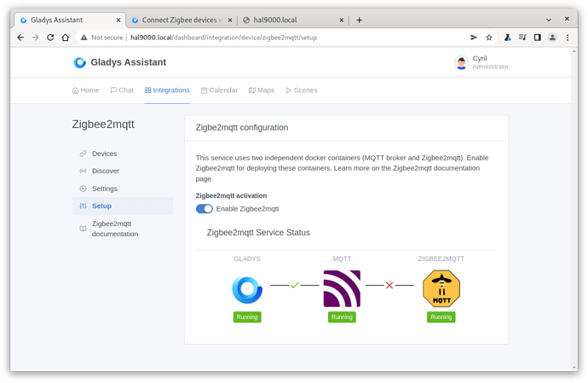The height and width of the screenshot is (383, 588).
Task: Open the Calendar navigation tab
Action: coord(219,90)
